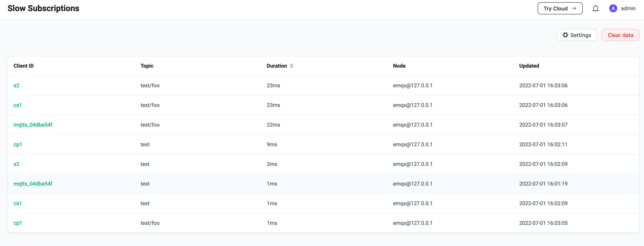Open client cp1 updated 16:03:05
644x246 pixels.
(x=18, y=223)
